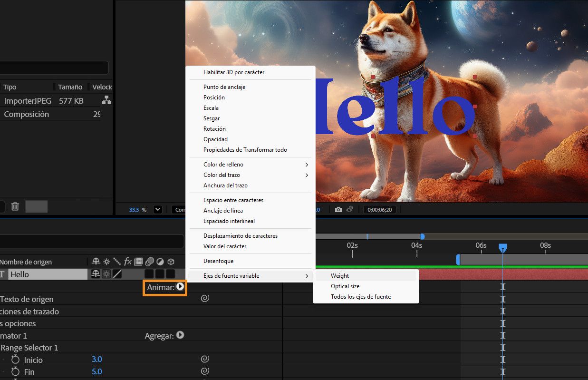Image resolution: width=588 pixels, height=380 pixels.
Task: Toggle the Adjustment Layer box on the Hello layer
Action: pyautogui.click(x=160, y=274)
